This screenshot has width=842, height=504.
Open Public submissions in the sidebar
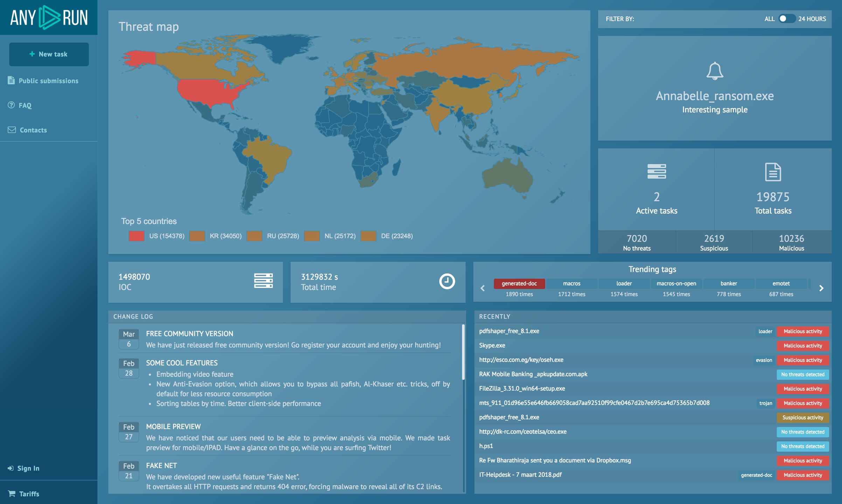tap(48, 81)
